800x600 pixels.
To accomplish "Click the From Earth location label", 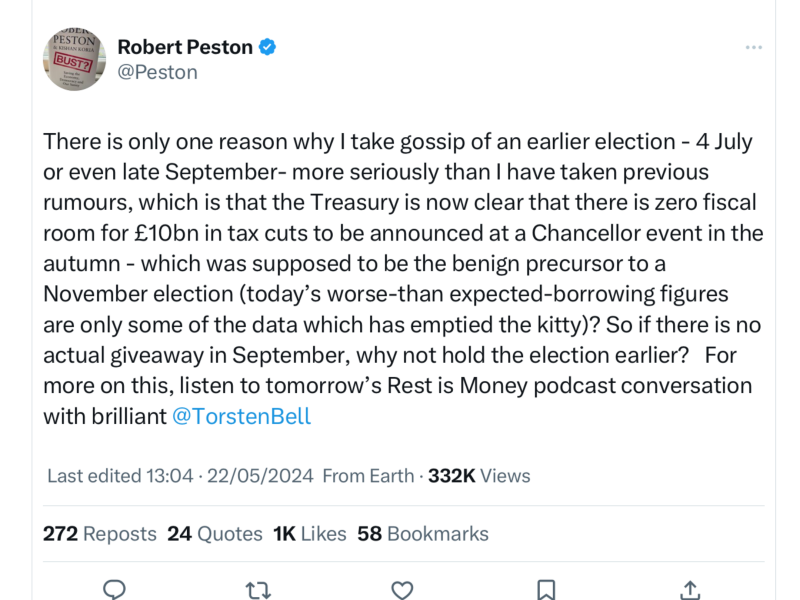I will pos(367,476).
